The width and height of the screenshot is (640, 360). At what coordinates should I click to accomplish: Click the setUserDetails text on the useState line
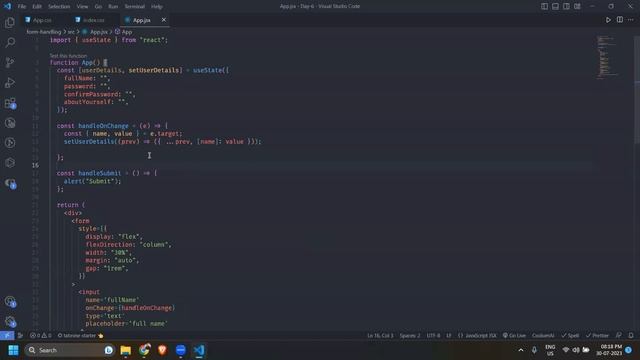pos(153,70)
